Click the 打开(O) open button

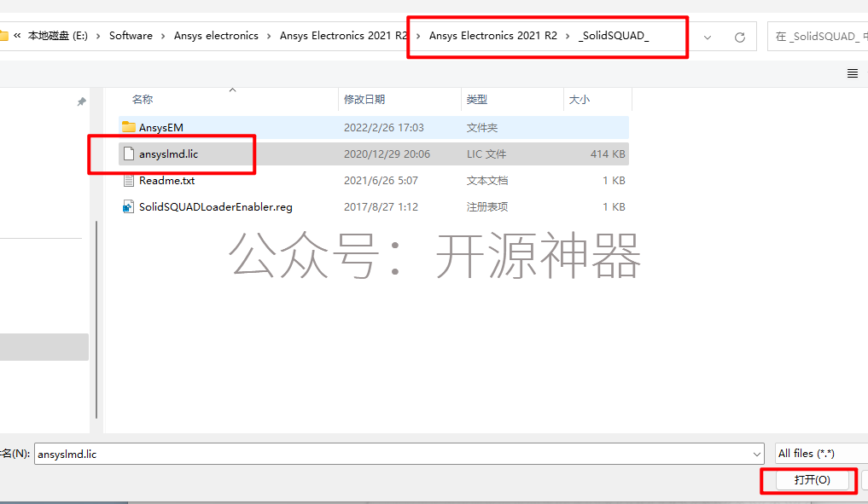[812, 479]
